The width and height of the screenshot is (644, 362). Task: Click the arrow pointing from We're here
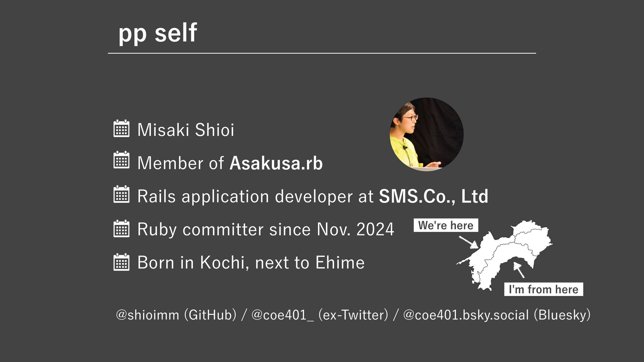click(469, 242)
